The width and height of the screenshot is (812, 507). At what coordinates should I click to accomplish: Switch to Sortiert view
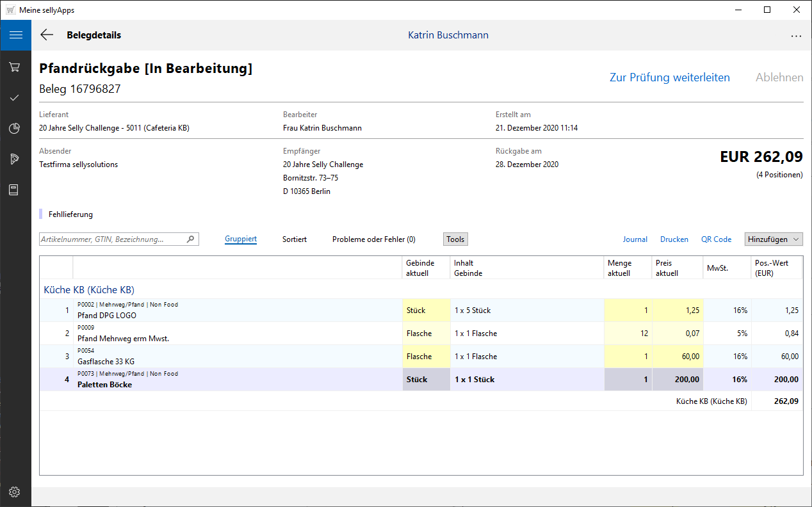(295, 239)
